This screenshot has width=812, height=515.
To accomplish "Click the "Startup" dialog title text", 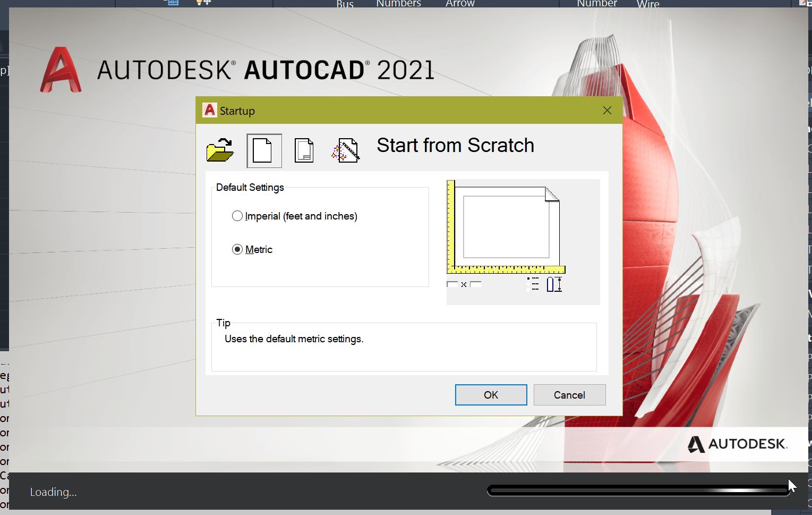I will [237, 111].
